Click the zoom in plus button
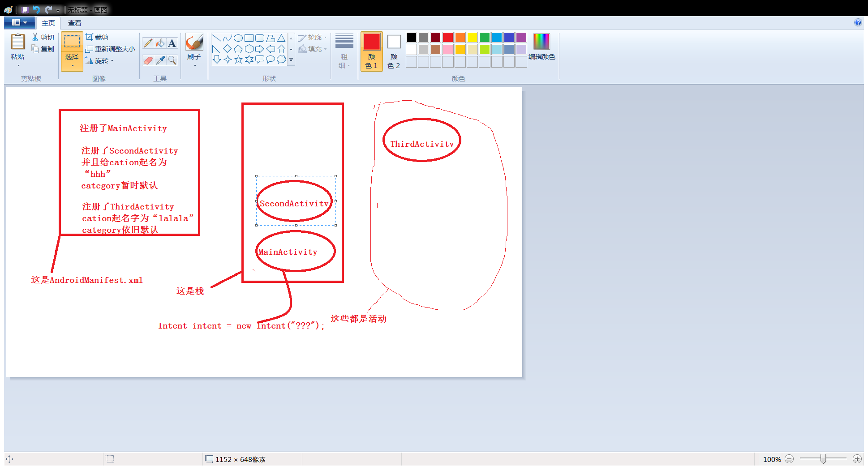 (x=857, y=459)
